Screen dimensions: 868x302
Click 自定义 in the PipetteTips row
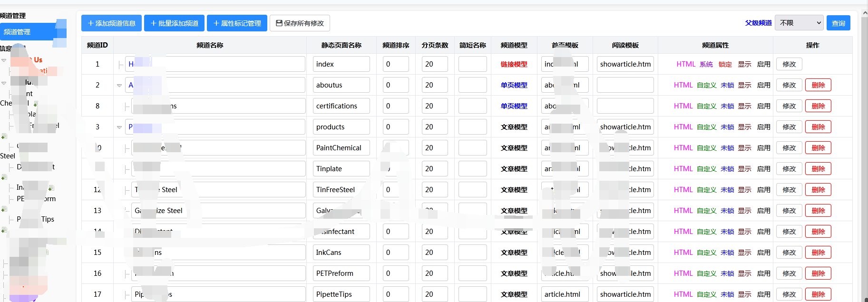(707, 294)
